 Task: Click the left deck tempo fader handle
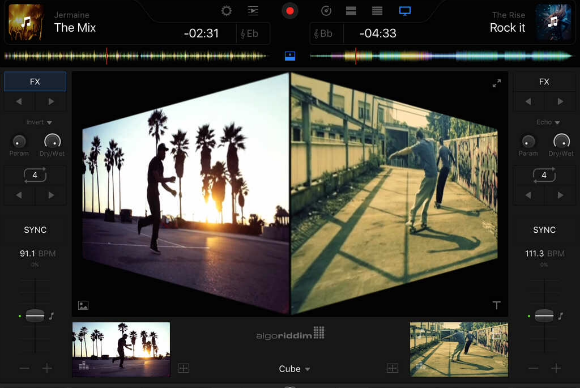pyautogui.click(x=35, y=316)
